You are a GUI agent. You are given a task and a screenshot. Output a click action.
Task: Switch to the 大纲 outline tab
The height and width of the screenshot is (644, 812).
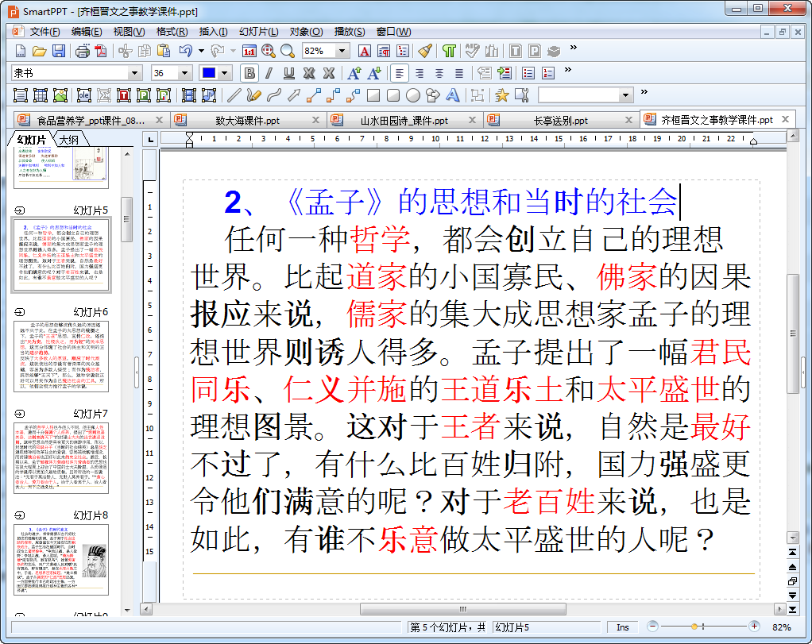[69, 140]
